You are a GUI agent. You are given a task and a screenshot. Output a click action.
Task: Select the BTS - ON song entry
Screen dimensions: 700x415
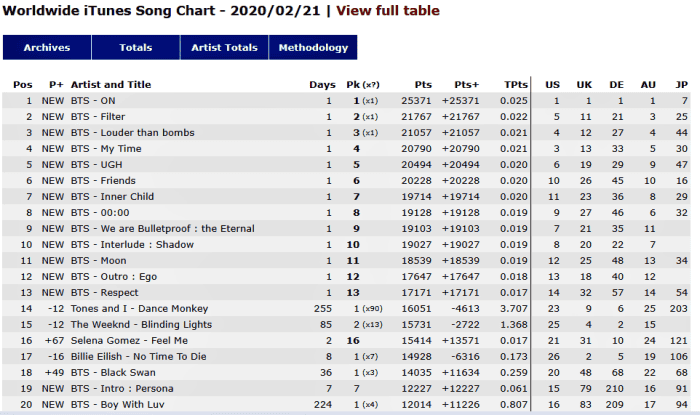[93, 101]
